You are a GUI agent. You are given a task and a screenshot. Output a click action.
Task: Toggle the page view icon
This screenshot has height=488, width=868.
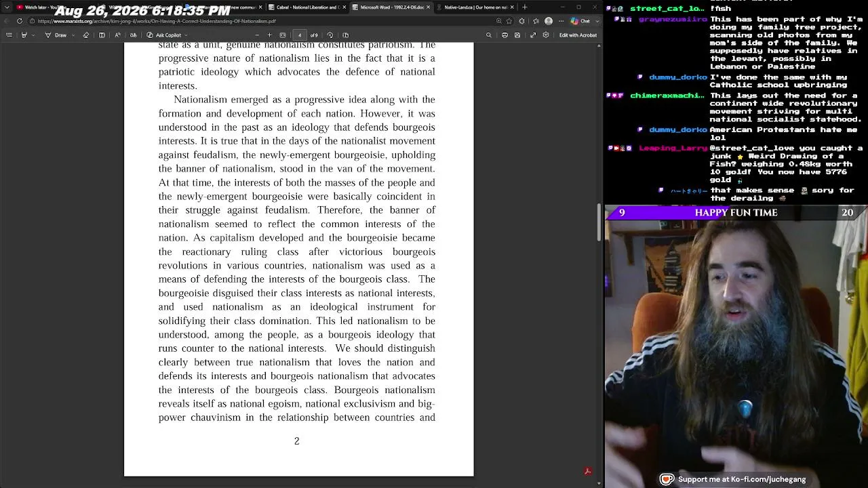tap(346, 35)
